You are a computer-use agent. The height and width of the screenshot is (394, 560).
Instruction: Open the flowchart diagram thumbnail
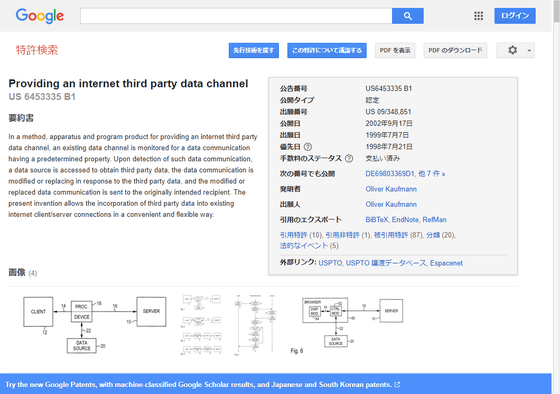coord(256,325)
